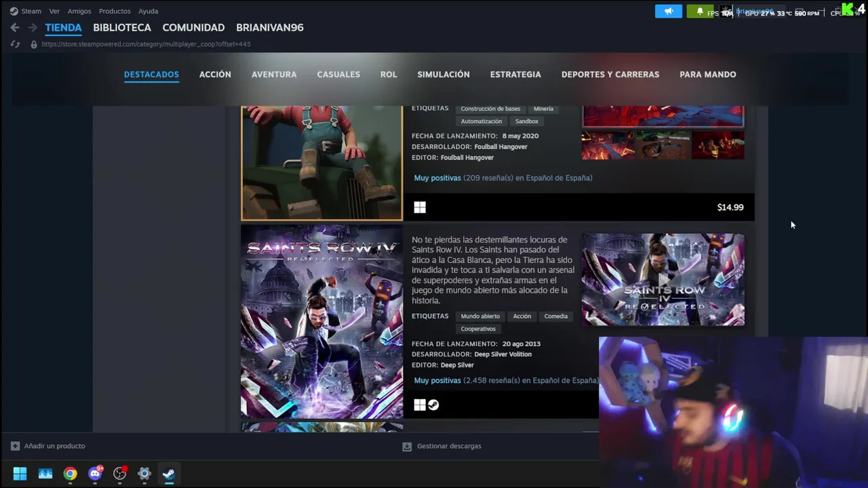868x488 pixels.
Task: Click the $14.99 price
Action: click(730, 207)
